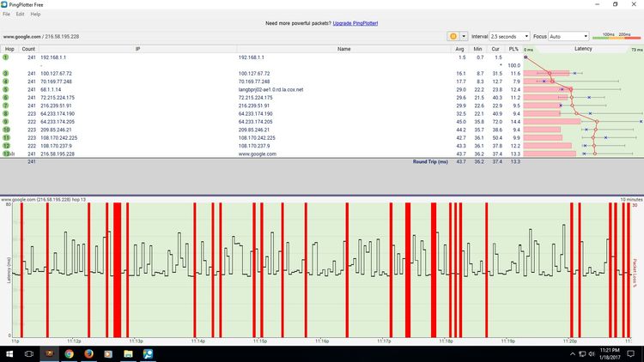This screenshot has width=644, height=362.
Task: Click hop 6 green circle icon
Action: 6,97
